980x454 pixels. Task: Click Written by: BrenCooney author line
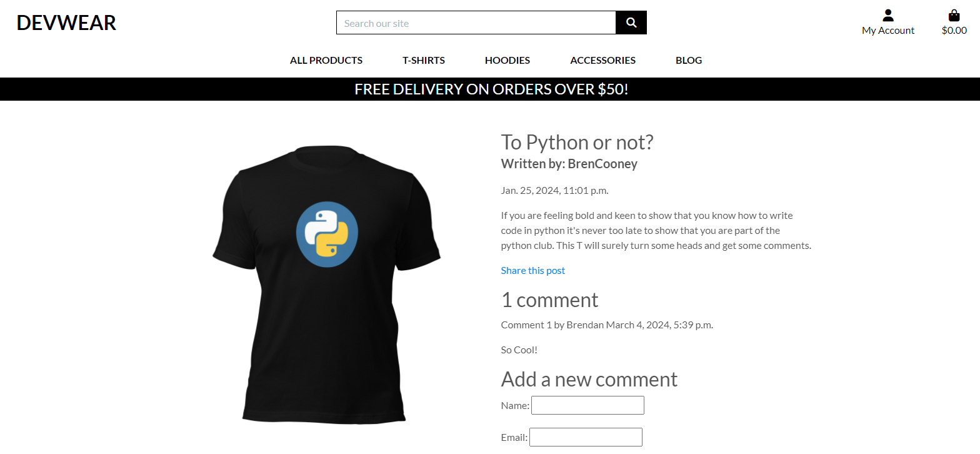569,164
